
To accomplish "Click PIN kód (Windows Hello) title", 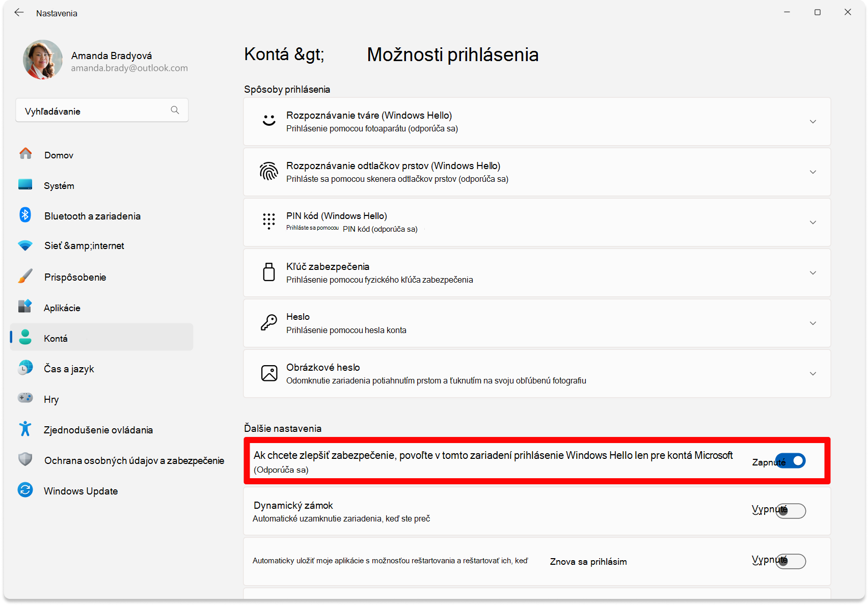I will click(337, 216).
